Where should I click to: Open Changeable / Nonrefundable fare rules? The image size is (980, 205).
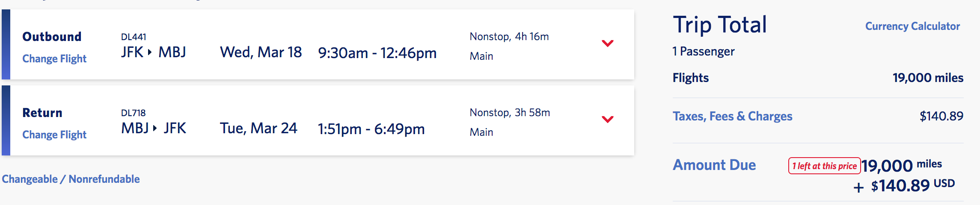click(x=71, y=179)
